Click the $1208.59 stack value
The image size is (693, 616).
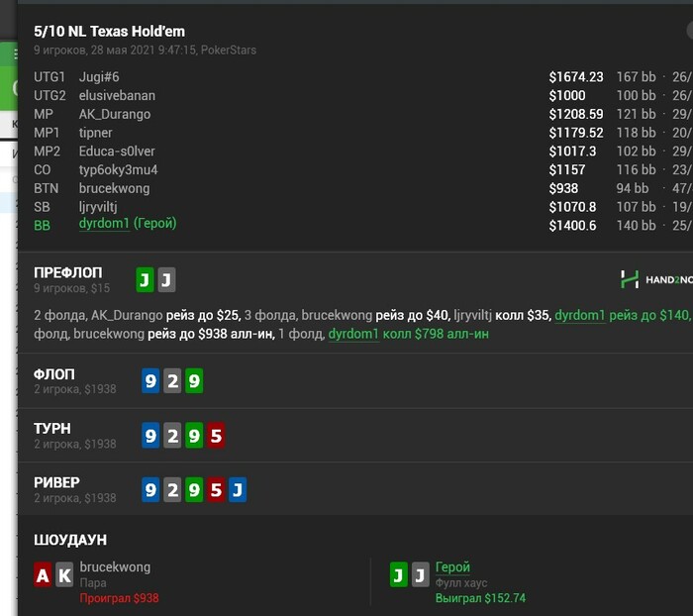pyautogui.click(x=576, y=114)
